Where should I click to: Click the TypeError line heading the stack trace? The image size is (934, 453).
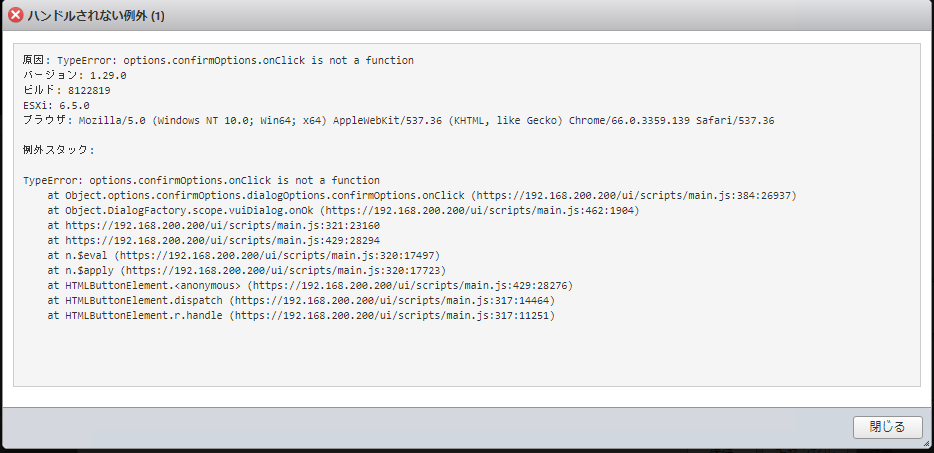click(x=201, y=181)
